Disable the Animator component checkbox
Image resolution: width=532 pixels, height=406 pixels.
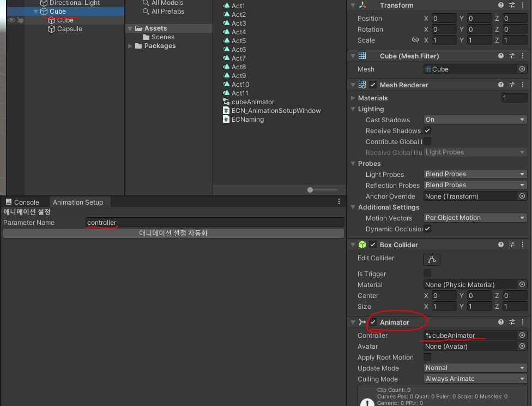(x=373, y=322)
